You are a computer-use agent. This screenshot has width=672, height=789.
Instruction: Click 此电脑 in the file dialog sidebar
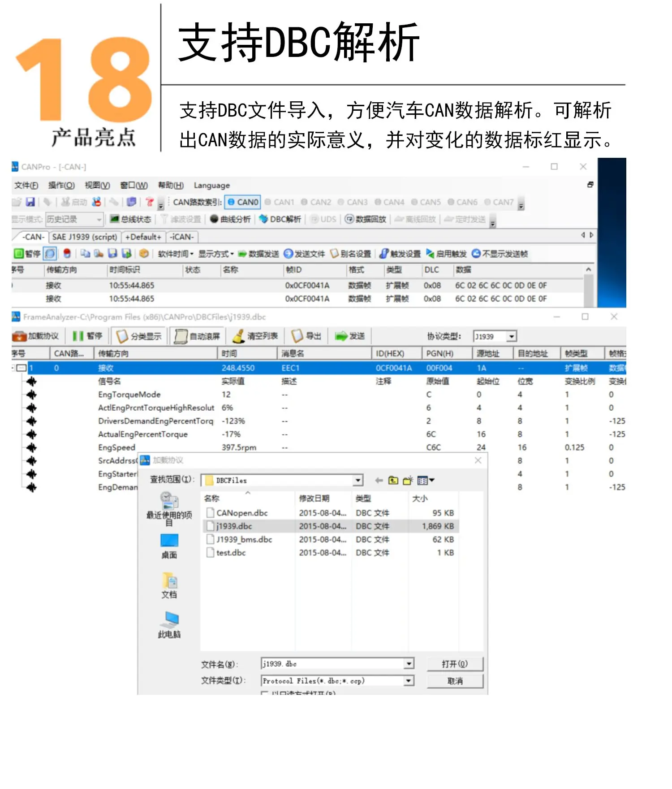[169, 625]
